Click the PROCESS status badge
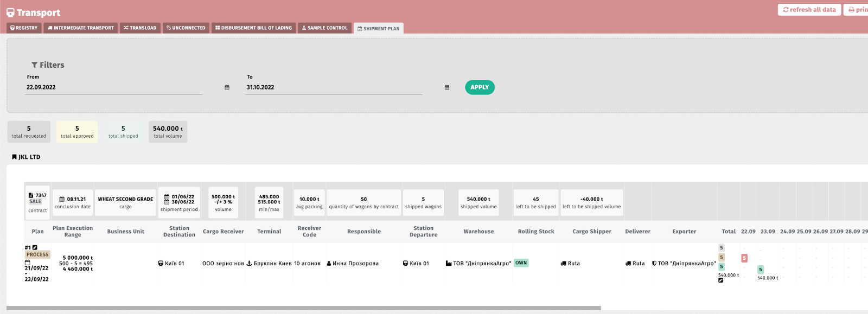 click(37, 254)
